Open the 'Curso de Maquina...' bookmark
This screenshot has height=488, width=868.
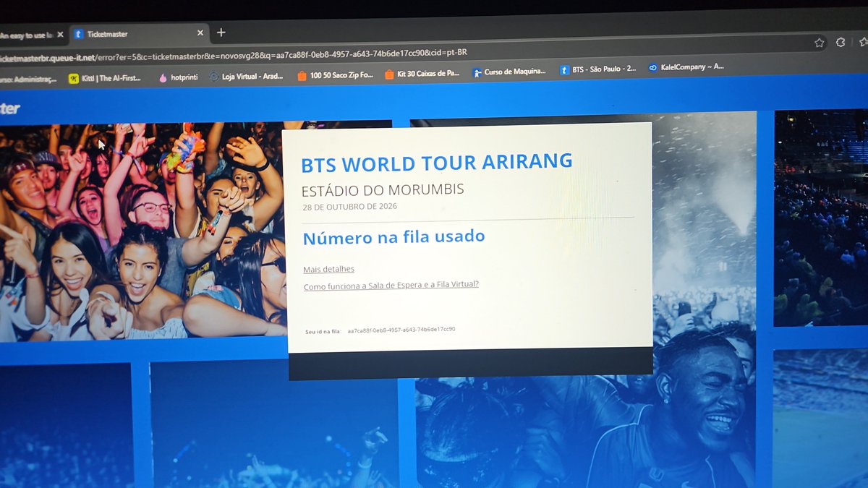(x=509, y=72)
